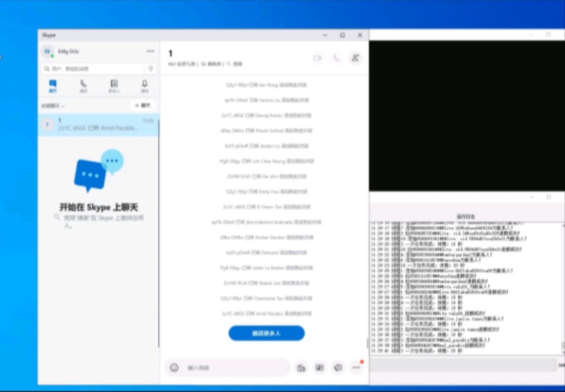565x392 pixels.
Task: Select conversation '1' in the chat list
Action: click(x=99, y=125)
